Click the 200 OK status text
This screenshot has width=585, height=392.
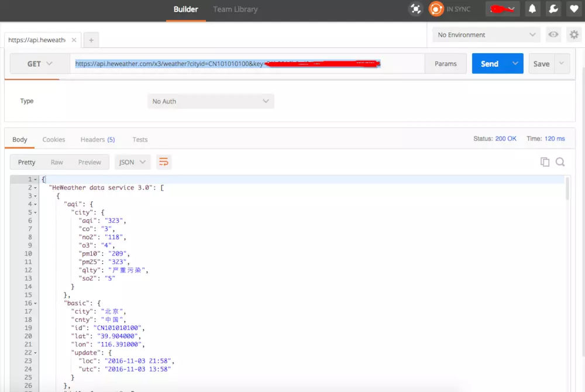tap(505, 139)
